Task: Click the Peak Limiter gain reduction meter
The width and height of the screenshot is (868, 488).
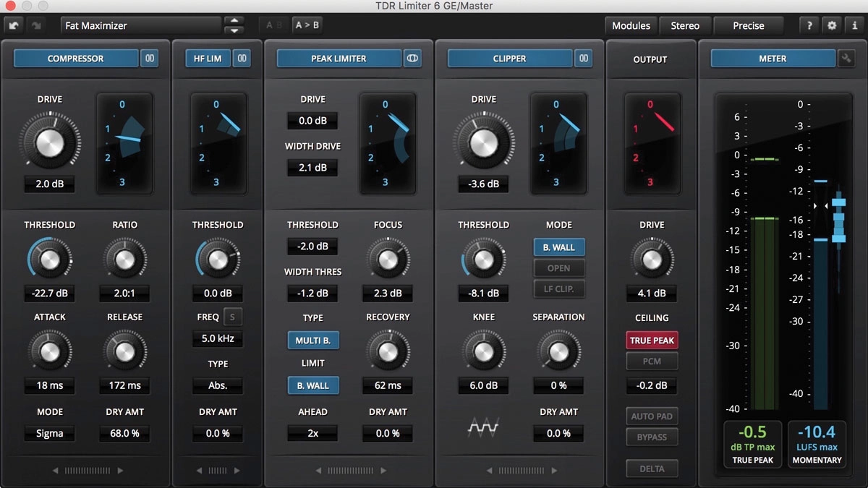Action: [388, 143]
